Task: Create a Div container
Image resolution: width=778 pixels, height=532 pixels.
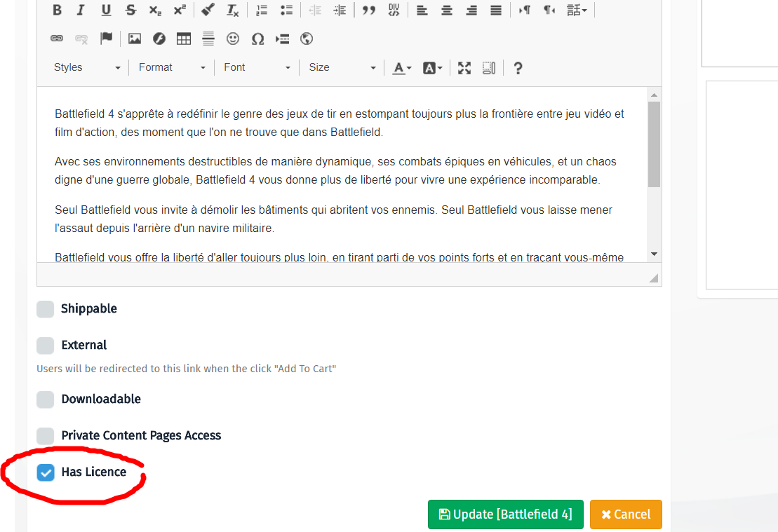Action: [x=394, y=10]
